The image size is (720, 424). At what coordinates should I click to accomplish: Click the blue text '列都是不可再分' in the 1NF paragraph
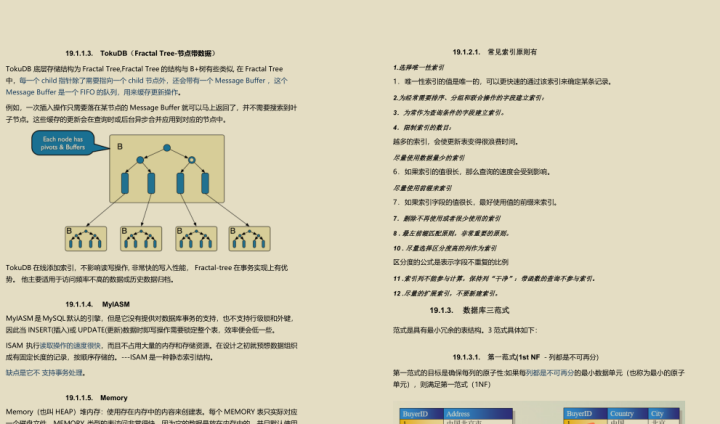point(550,373)
